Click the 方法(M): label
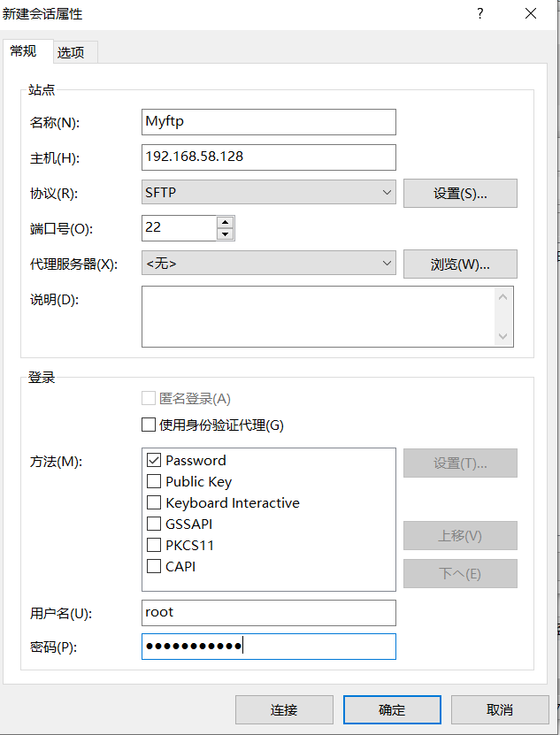 (56, 462)
